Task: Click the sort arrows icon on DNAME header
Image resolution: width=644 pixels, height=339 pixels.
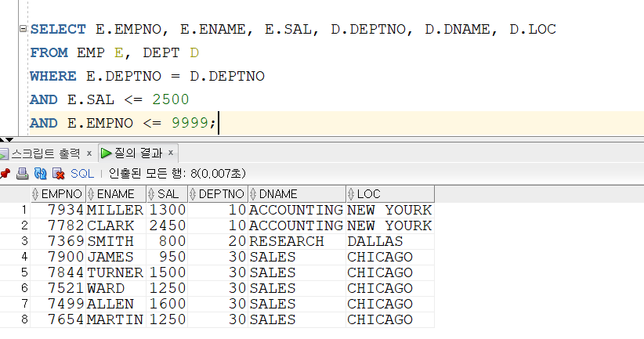Action: 253,193
